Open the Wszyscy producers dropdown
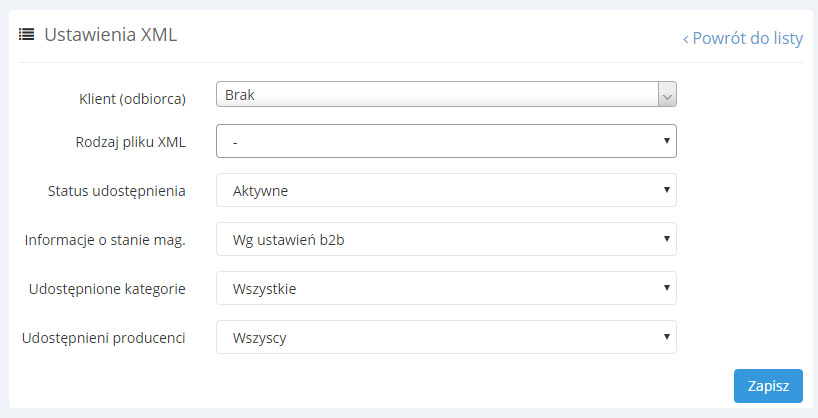818x418 pixels. point(446,337)
